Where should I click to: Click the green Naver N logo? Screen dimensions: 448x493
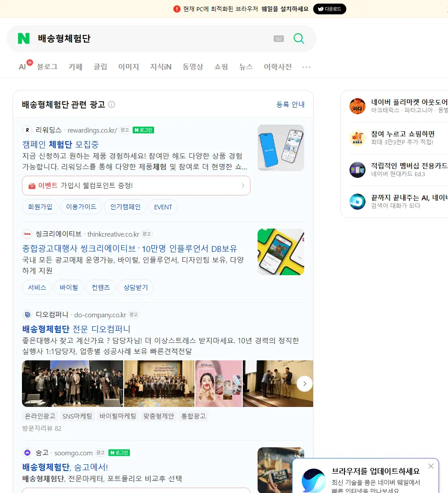24,39
